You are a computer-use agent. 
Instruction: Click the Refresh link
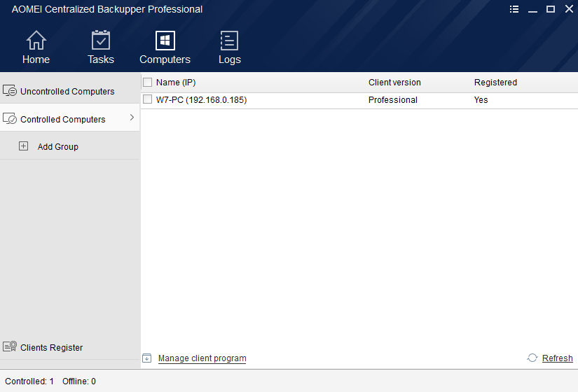558,358
